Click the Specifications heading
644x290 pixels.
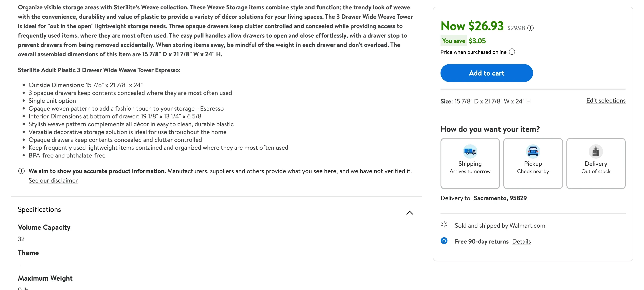click(39, 209)
